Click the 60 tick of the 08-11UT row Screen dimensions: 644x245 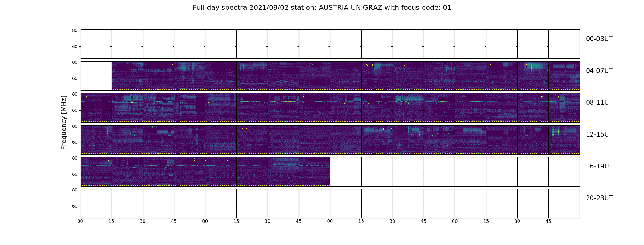[75, 110]
